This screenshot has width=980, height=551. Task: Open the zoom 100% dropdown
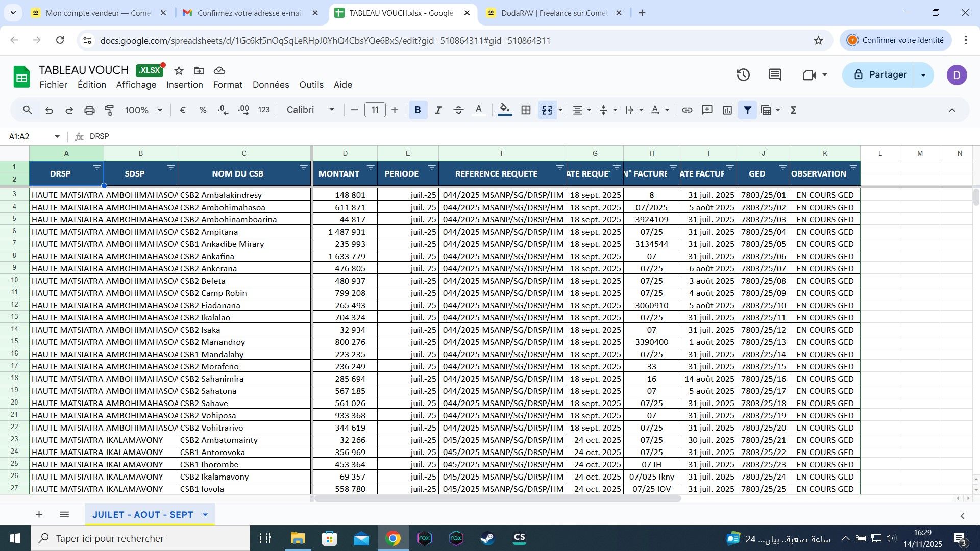143,110
